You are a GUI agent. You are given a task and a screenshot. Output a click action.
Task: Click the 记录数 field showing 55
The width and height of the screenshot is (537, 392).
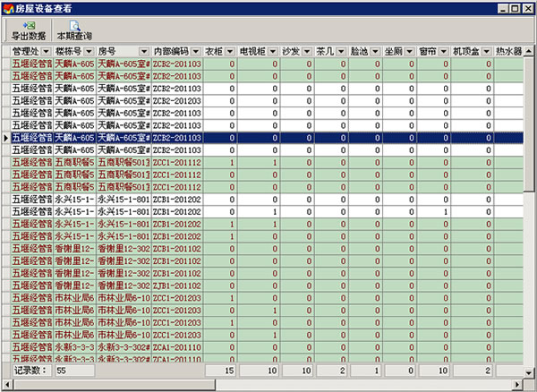pyautogui.click(x=73, y=369)
